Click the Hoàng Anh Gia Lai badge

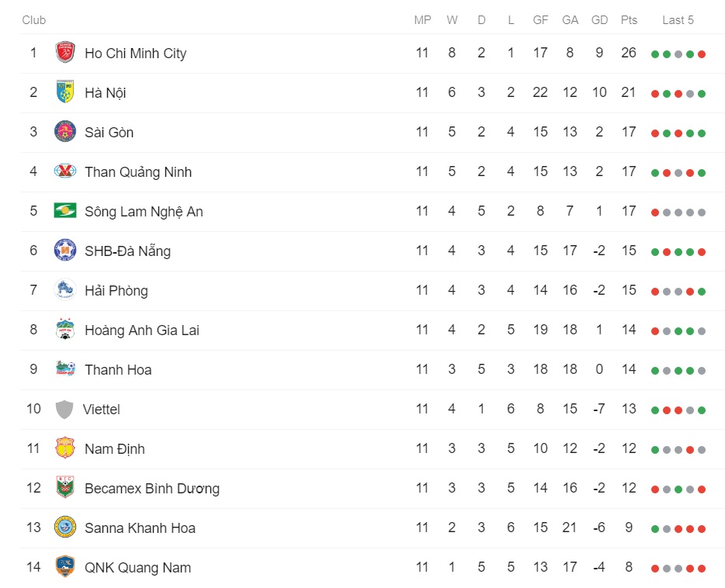(x=65, y=330)
